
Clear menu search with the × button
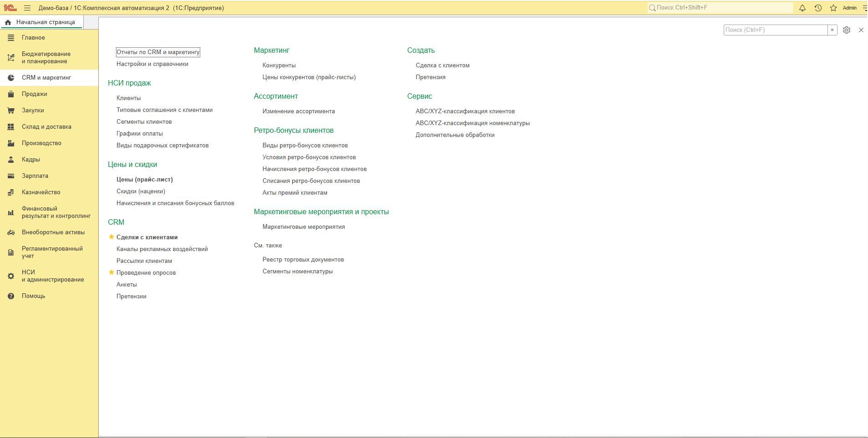pos(832,30)
